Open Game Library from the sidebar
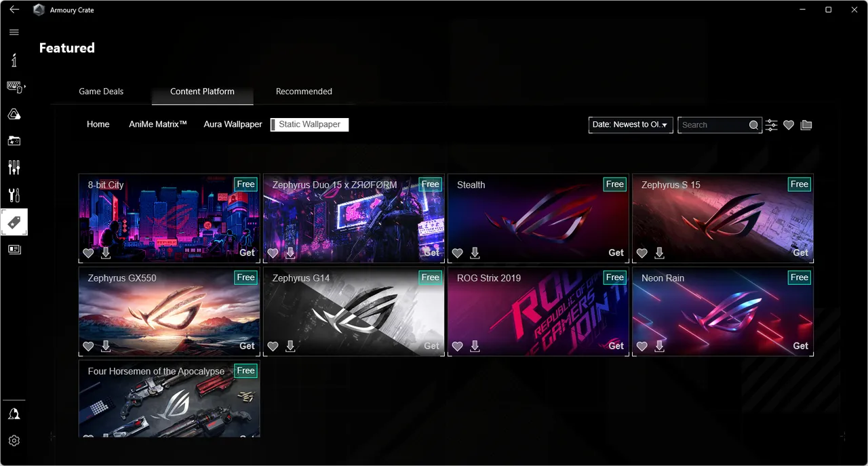The width and height of the screenshot is (868, 466). (x=14, y=141)
